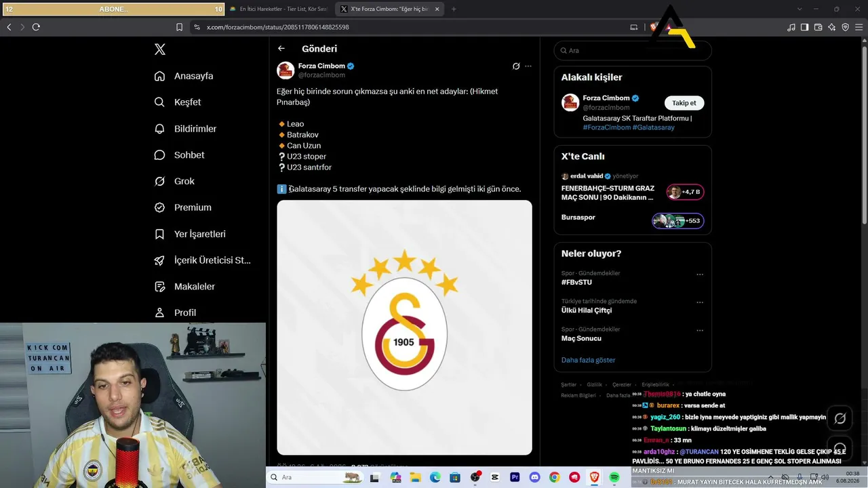Click Takip et follow button
Viewport: 868px width, 488px height.
[684, 103]
